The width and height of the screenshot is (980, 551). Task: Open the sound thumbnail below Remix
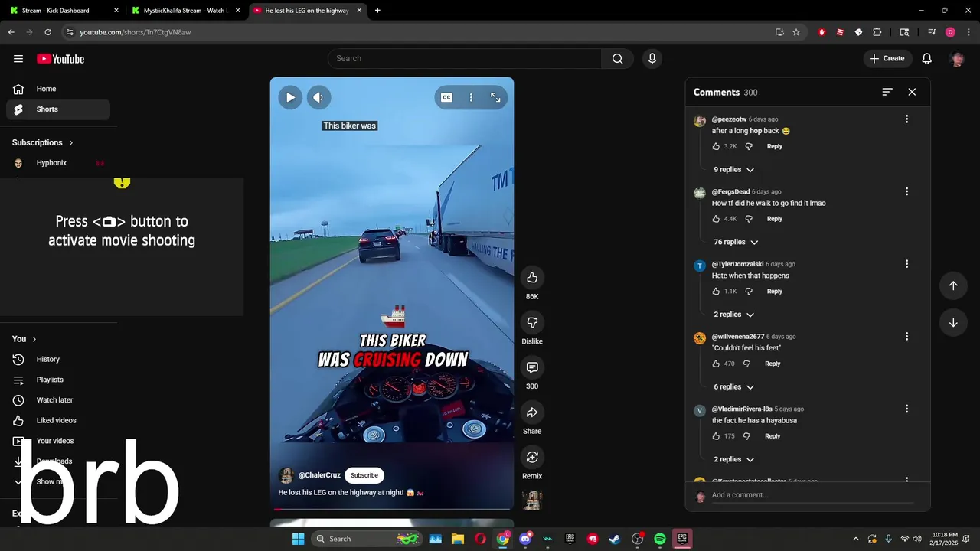click(x=532, y=500)
